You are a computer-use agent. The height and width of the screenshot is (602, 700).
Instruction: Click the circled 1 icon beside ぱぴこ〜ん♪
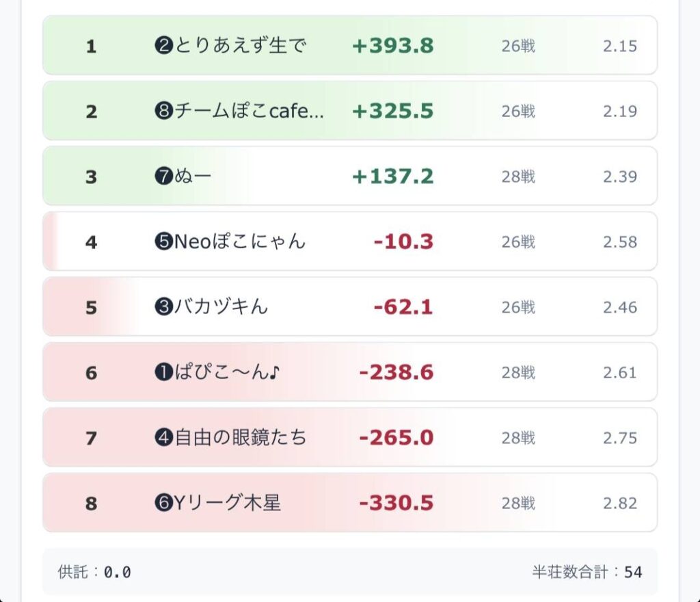tap(163, 373)
